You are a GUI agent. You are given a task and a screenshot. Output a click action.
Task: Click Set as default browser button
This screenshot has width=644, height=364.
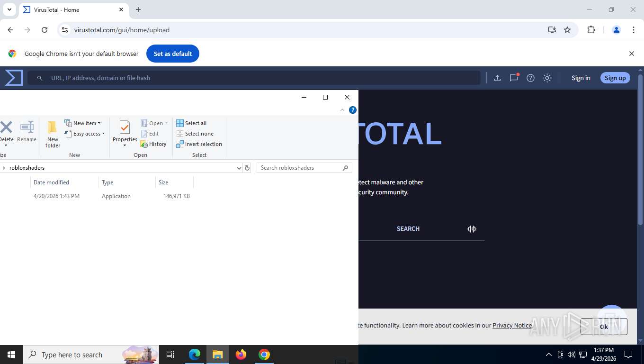173,54
